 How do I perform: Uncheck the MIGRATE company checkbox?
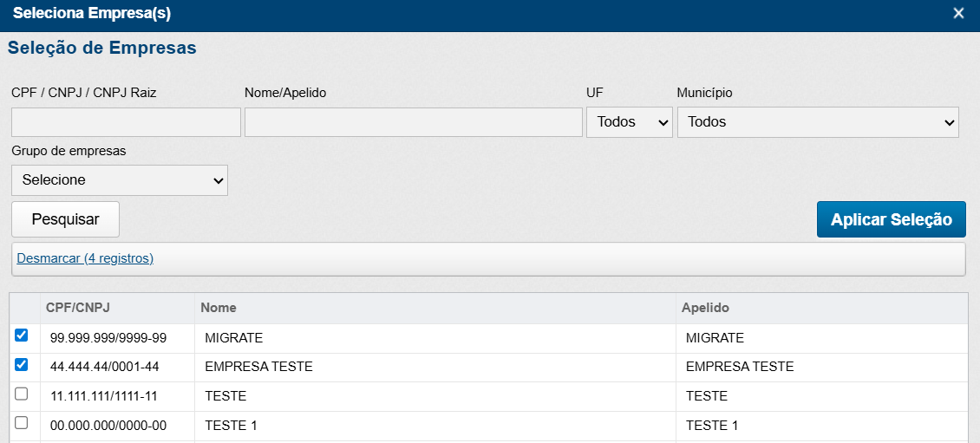click(x=22, y=336)
